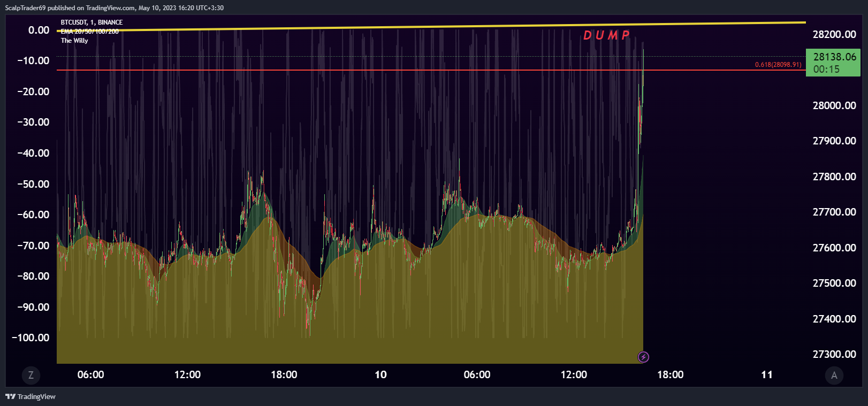Image resolution: width=868 pixels, height=406 pixels.
Task: Click the 27800.00 price scale label
Action: (x=834, y=177)
